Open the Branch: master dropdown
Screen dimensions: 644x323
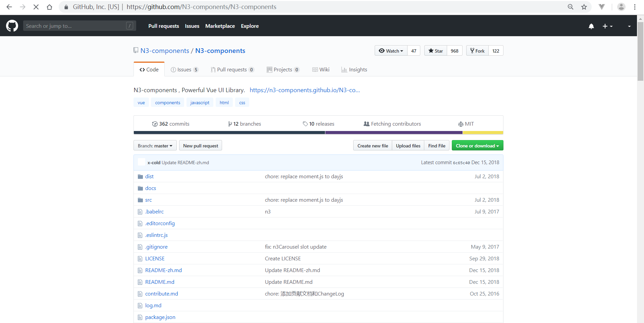pyautogui.click(x=155, y=145)
